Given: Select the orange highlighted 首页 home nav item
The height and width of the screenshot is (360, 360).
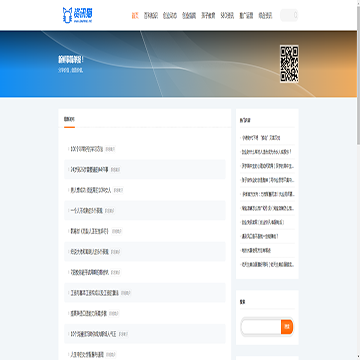Looking at the screenshot, I should pos(135,15).
